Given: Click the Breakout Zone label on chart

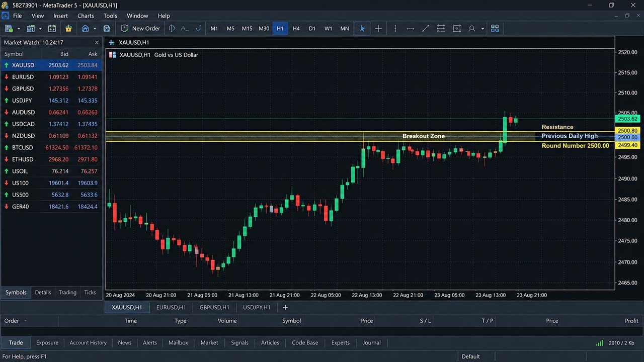Looking at the screenshot, I should click(424, 136).
